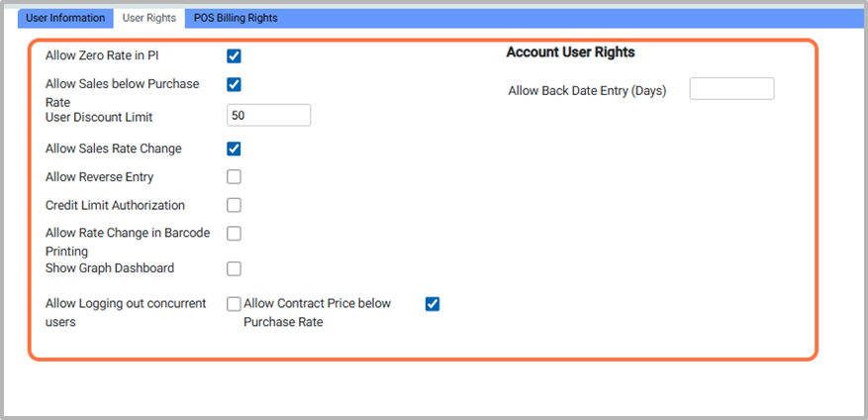The width and height of the screenshot is (868, 420).
Task: Disable Allow Sales below Purchase Rate checkbox
Action: pos(235,85)
